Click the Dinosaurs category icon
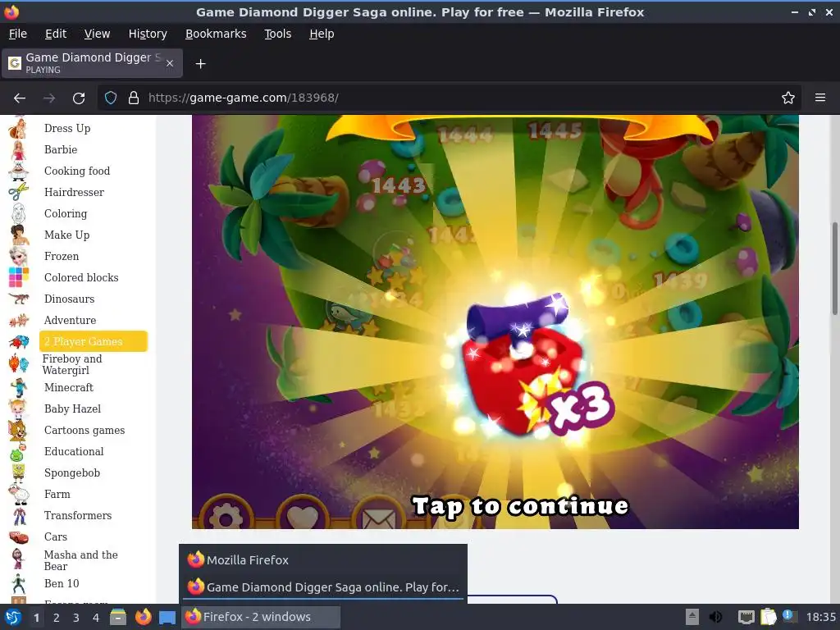Image resolution: width=840 pixels, height=630 pixels. pyautogui.click(x=19, y=299)
